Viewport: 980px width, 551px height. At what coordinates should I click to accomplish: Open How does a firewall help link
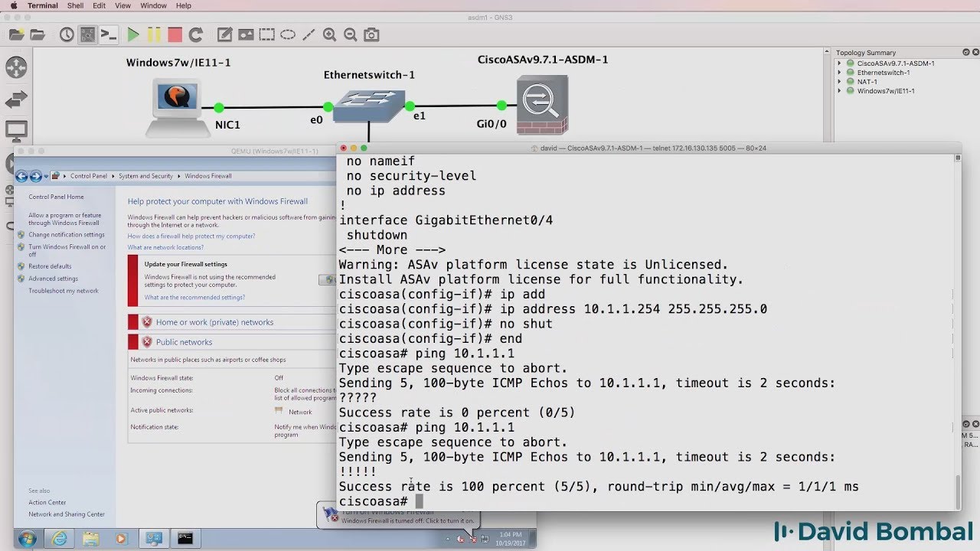tap(191, 236)
